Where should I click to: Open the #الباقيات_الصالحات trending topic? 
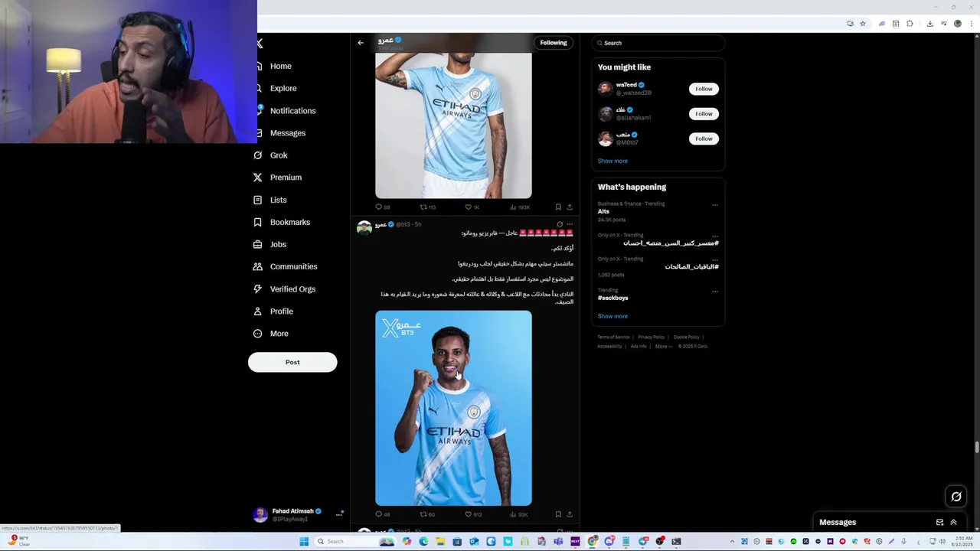coord(692,266)
